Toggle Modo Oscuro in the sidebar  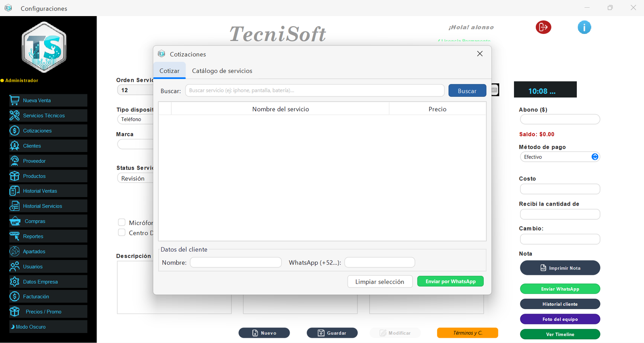(x=48, y=327)
